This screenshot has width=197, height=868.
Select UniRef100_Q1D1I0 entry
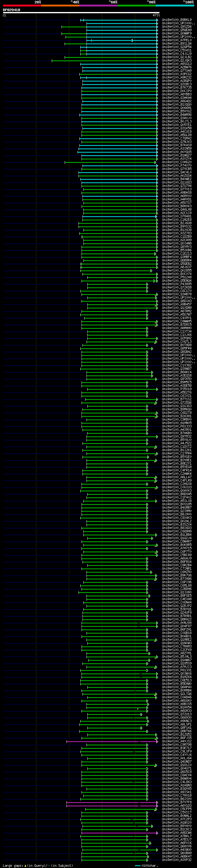(176, 765)
